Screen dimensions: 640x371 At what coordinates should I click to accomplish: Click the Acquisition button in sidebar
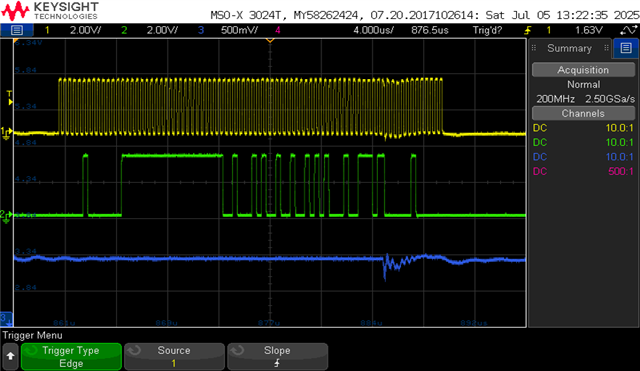pos(583,70)
